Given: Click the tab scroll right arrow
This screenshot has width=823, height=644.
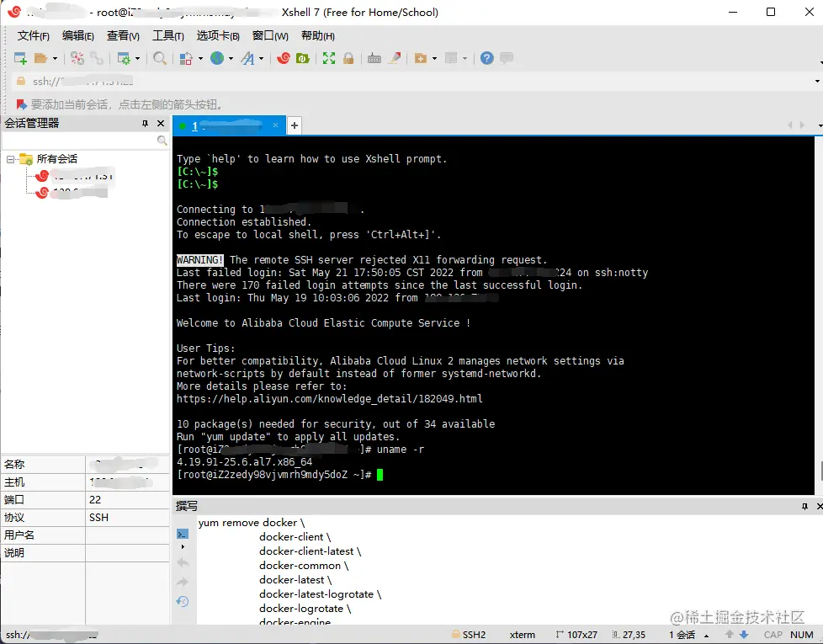Looking at the screenshot, I should point(802,125).
